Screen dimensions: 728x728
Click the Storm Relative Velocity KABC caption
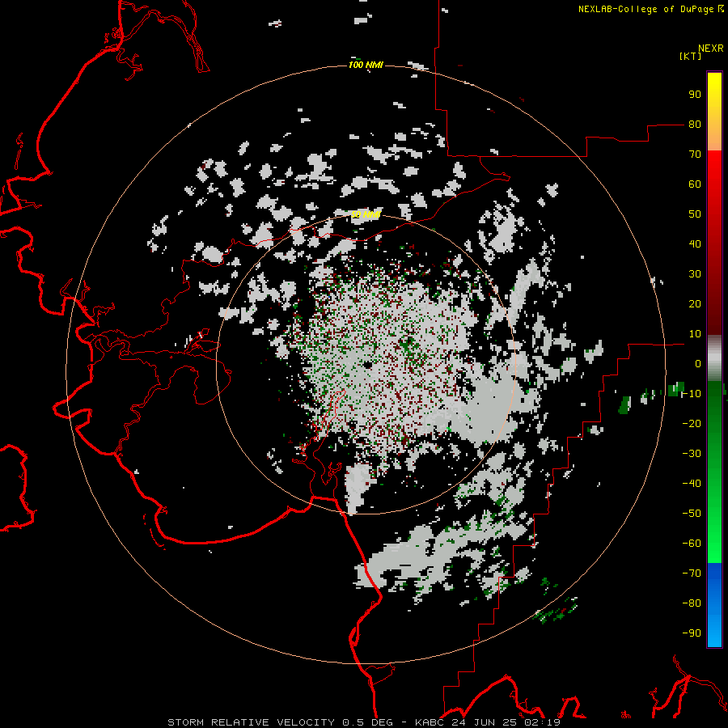[x=364, y=722]
